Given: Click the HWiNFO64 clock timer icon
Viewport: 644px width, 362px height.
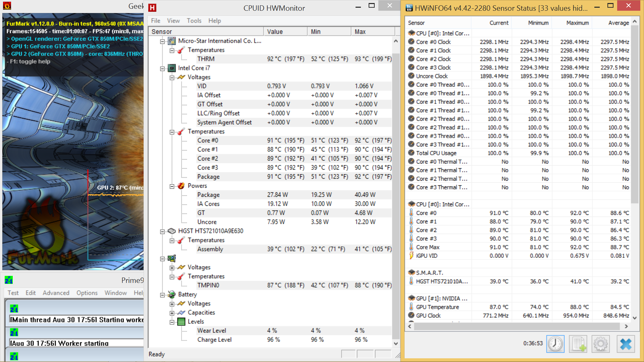Looking at the screenshot, I should (555, 344).
